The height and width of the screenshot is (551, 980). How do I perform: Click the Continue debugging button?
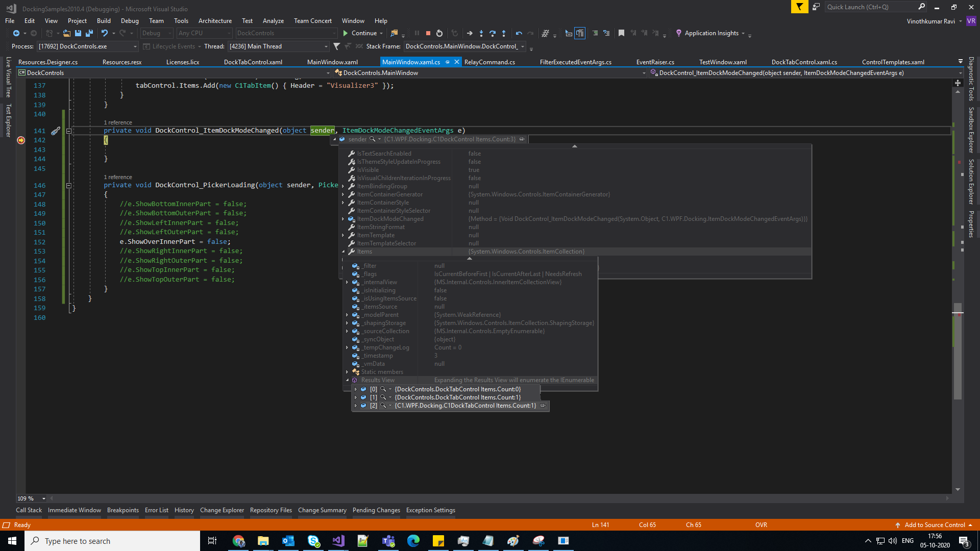tap(360, 33)
